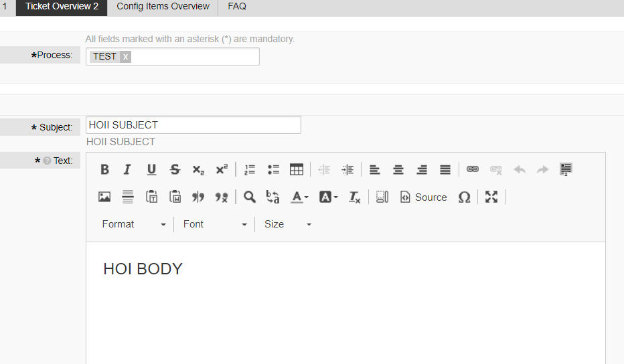Apply superscript formatting

[x=222, y=169]
